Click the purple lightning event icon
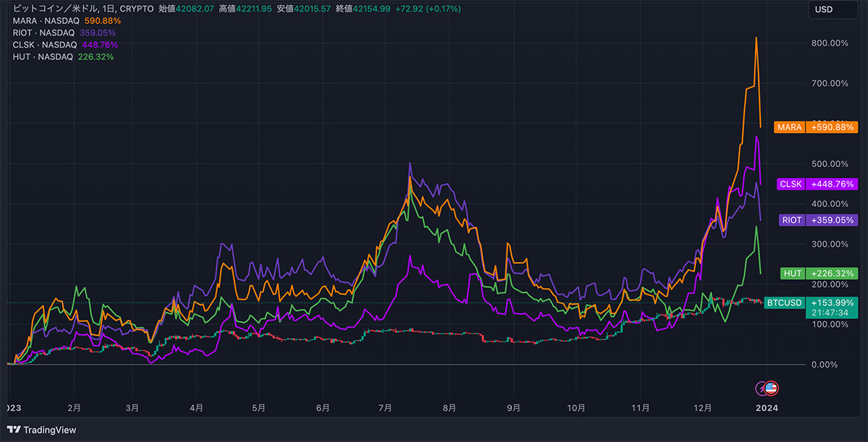868x442 pixels. pos(762,388)
